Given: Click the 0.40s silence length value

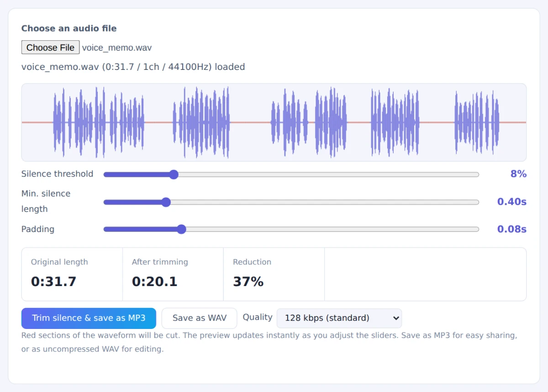Looking at the screenshot, I should coord(511,201).
